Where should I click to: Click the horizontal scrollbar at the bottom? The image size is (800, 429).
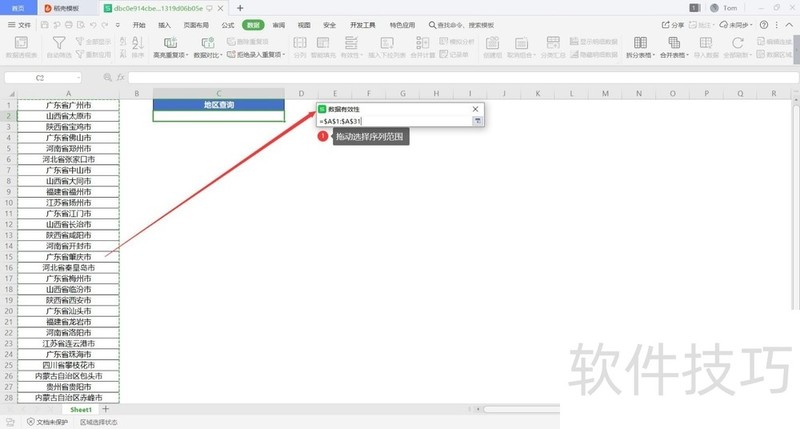point(520,409)
